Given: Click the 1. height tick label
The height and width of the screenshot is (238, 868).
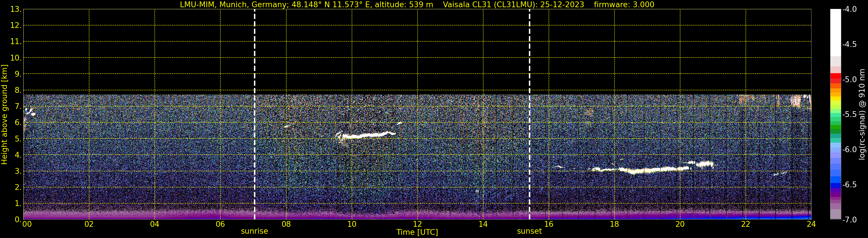Looking at the screenshot, I should [18, 203].
